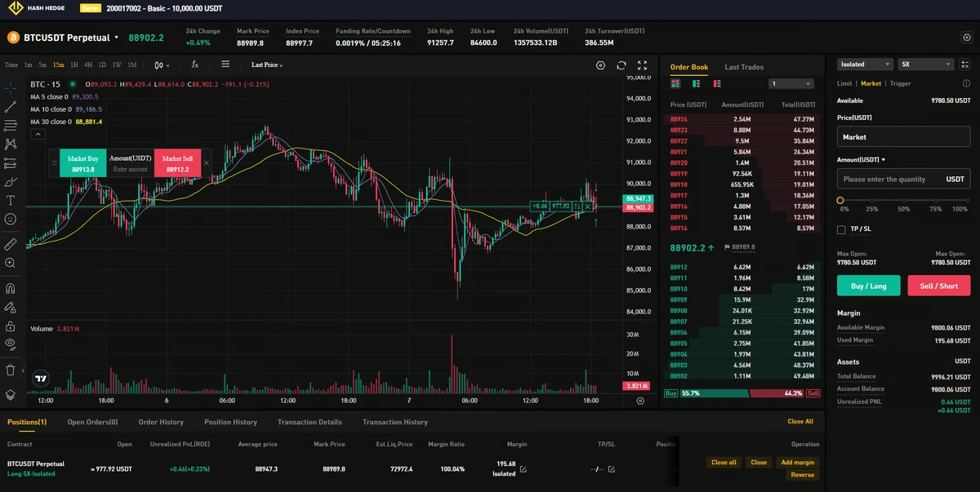Open the Fibonacci and horizontal lines tool

point(11,125)
